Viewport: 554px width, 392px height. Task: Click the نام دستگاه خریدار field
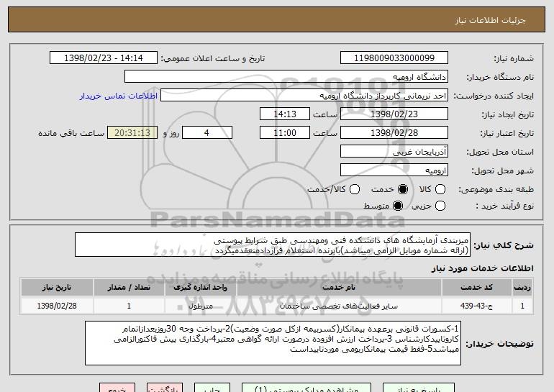pos(286,77)
